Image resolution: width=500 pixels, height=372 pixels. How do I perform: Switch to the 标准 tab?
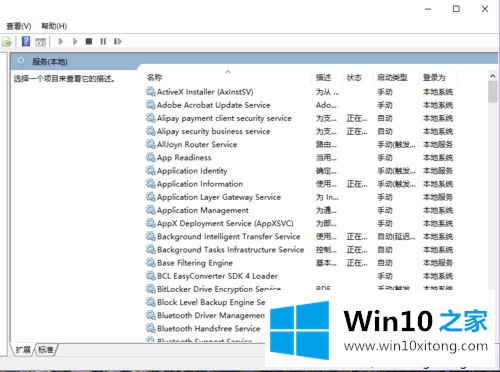[x=46, y=350]
